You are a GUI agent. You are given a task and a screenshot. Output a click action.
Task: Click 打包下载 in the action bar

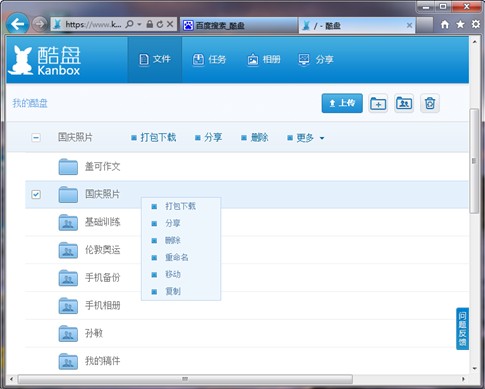coord(154,138)
